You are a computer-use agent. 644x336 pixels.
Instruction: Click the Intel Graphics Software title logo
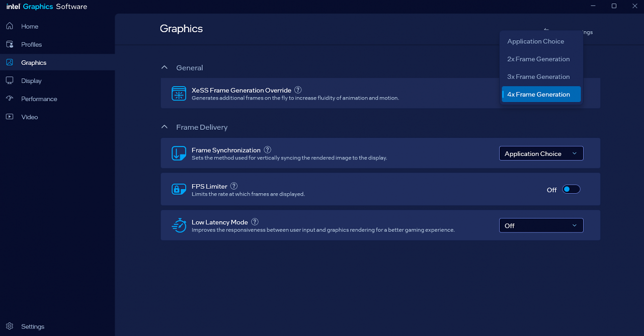46,7
